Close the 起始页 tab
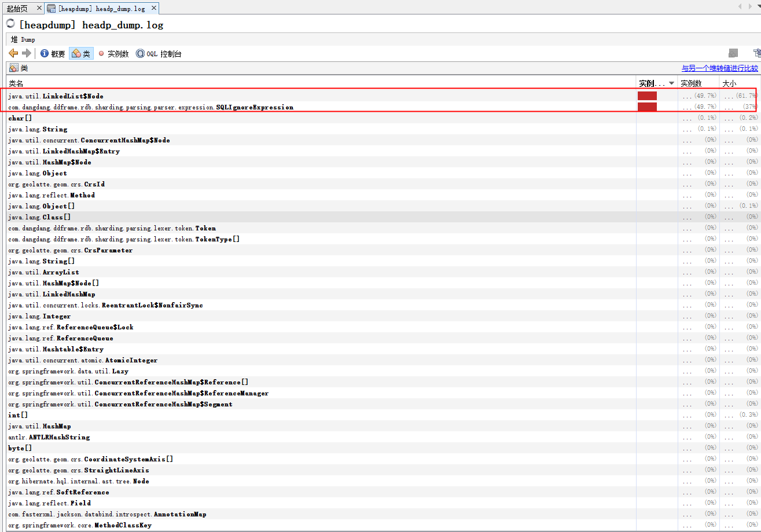The width and height of the screenshot is (761, 532). tap(39, 9)
